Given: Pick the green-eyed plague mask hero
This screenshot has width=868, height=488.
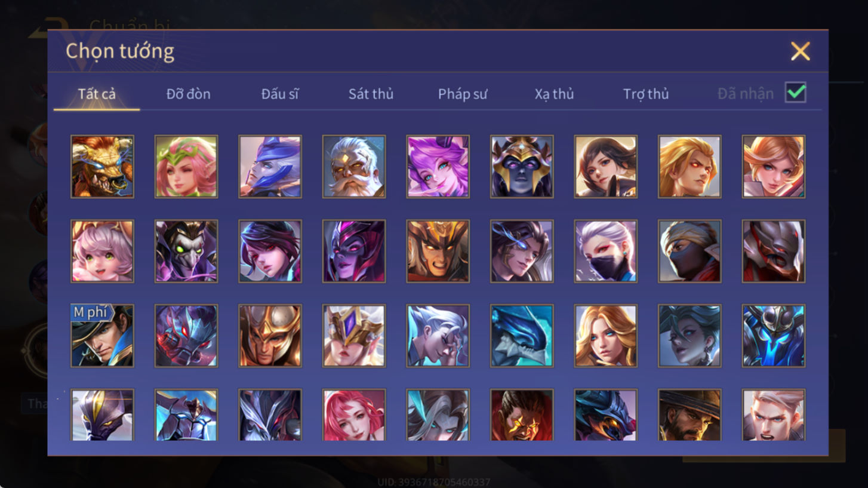Looking at the screenshot, I should pyautogui.click(x=186, y=251).
